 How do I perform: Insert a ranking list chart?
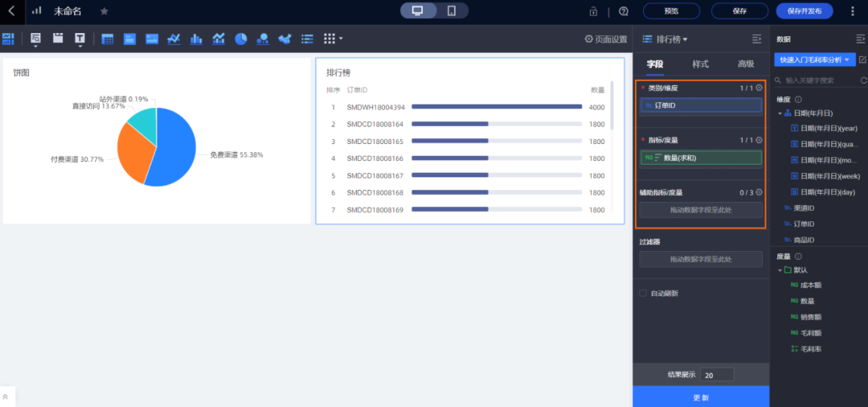pyautogui.click(x=307, y=39)
